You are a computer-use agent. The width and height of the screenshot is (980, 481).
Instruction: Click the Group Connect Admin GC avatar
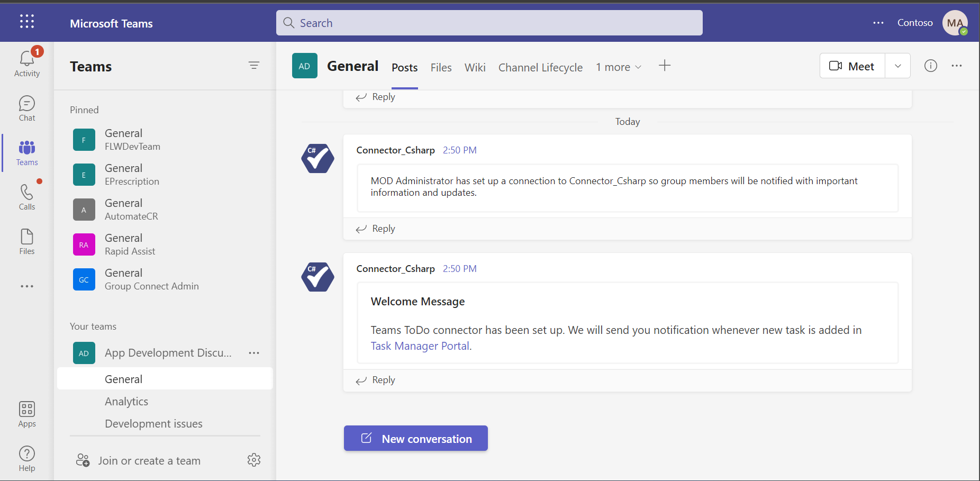tap(84, 279)
